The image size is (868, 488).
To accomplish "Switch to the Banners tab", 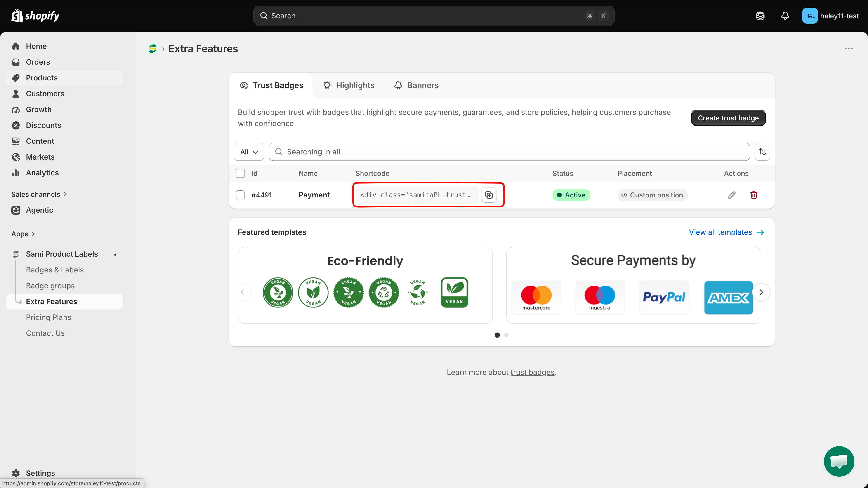I will pos(416,85).
